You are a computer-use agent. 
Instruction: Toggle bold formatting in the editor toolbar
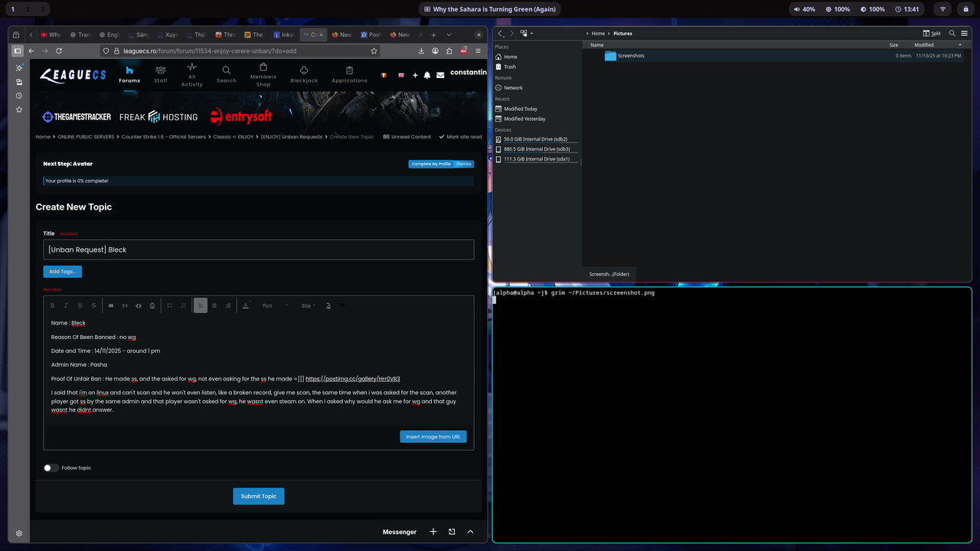pos(52,305)
